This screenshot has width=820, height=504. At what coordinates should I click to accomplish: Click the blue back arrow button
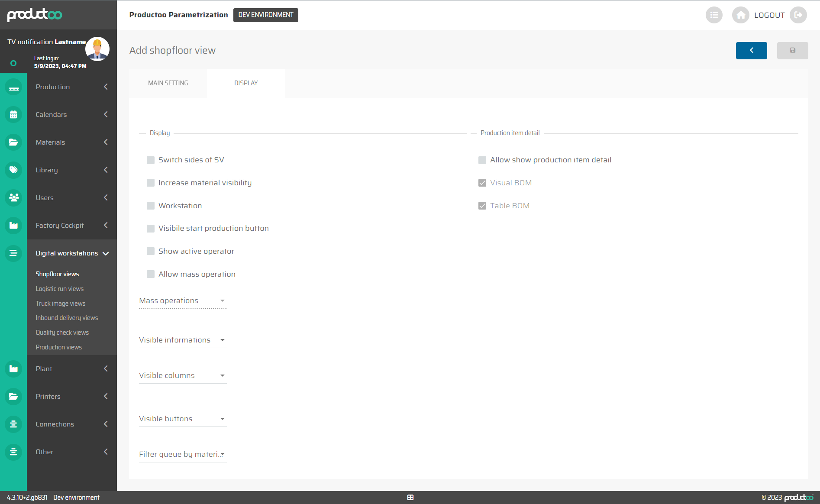751,51
